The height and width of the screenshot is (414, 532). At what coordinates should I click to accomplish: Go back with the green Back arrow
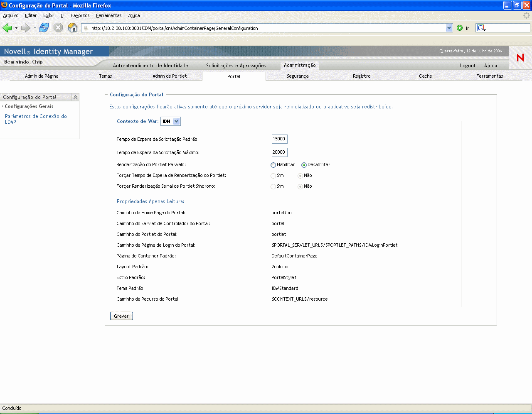[7, 28]
